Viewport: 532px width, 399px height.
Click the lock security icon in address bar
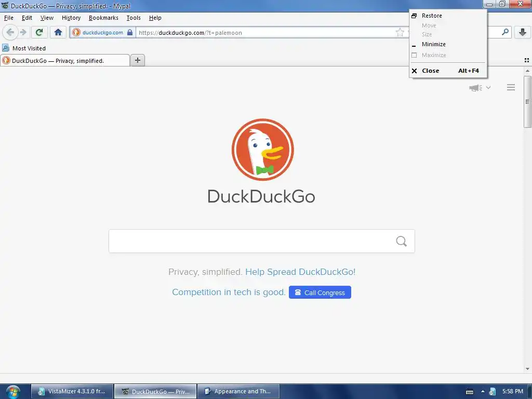pos(130,33)
